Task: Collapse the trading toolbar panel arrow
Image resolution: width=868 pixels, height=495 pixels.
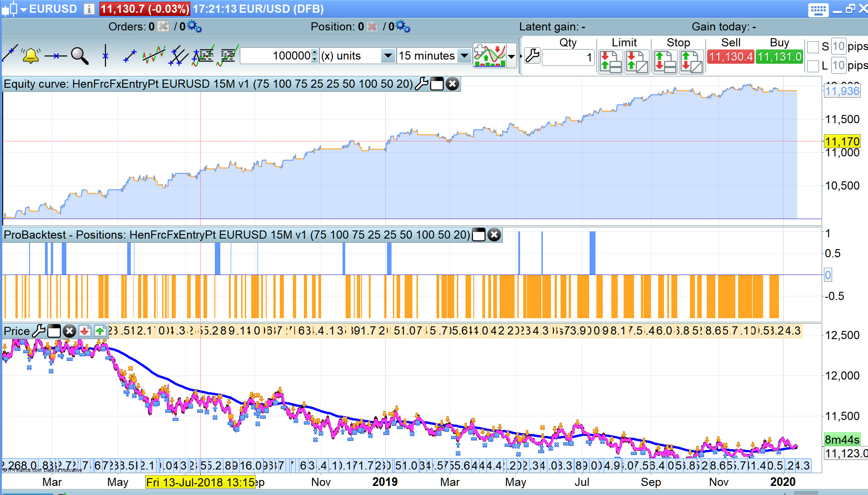Action: tap(521, 56)
